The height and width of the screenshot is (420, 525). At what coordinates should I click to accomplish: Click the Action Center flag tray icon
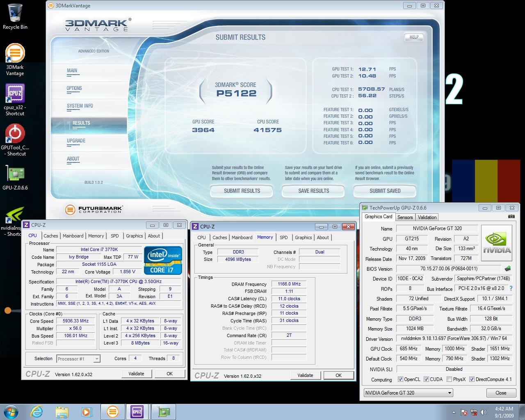coord(464,412)
